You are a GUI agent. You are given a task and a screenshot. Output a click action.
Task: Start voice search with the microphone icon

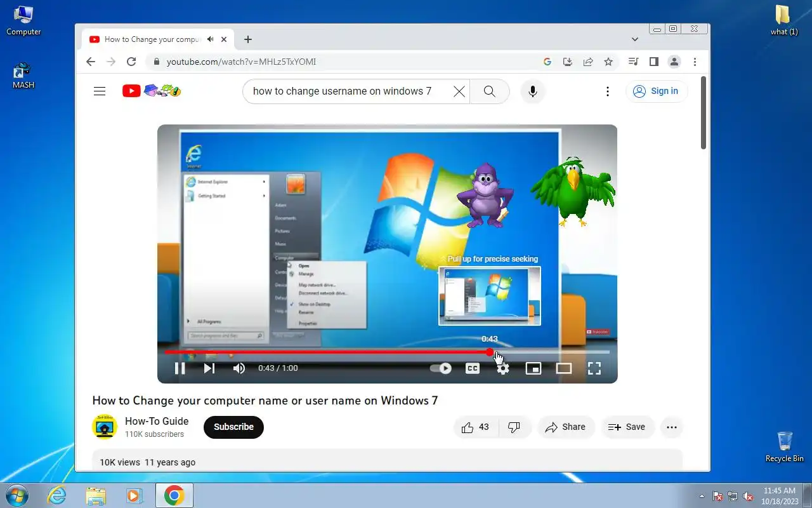click(533, 91)
